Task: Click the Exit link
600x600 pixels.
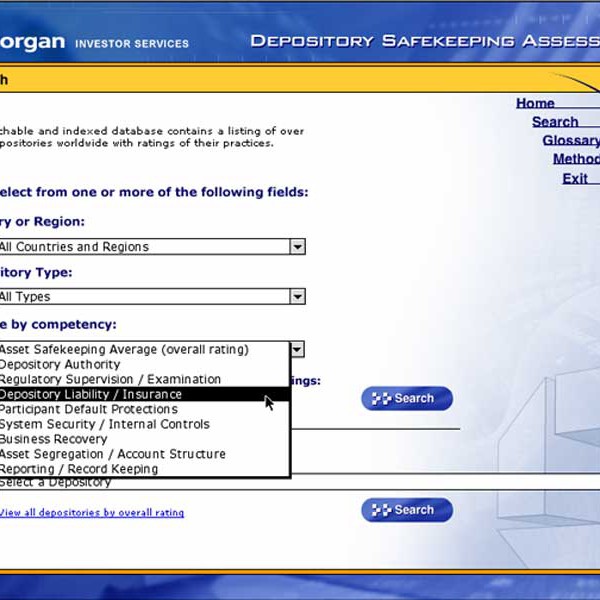Action: point(575,179)
